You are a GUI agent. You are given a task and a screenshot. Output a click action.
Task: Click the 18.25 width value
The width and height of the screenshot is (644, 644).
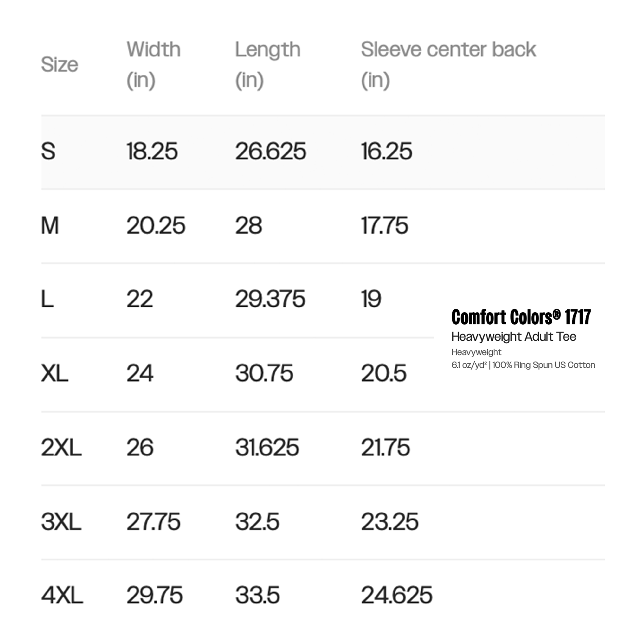click(152, 151)
